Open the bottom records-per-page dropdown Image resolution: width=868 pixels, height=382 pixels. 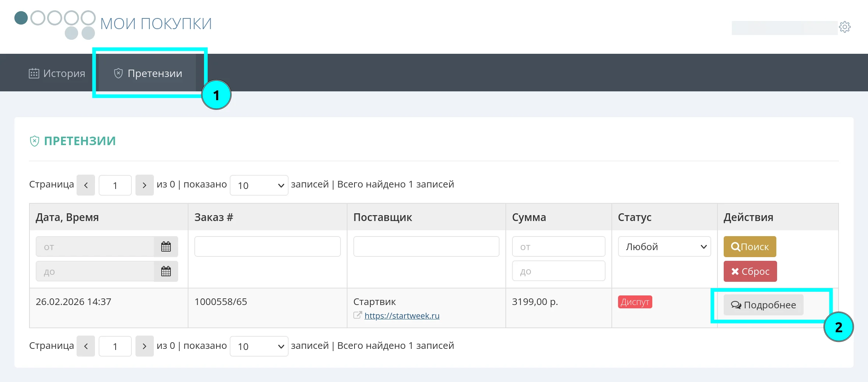[x=259, y=346]
